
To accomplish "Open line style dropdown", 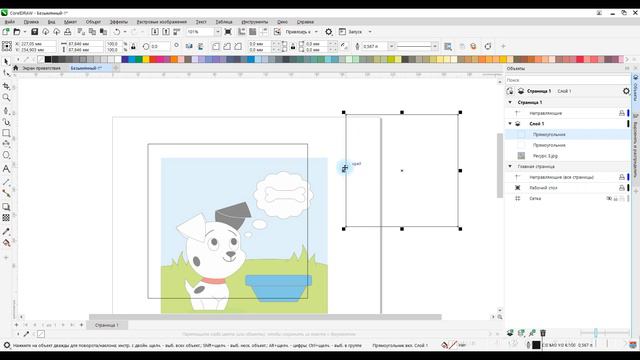I will coord(435,47).
